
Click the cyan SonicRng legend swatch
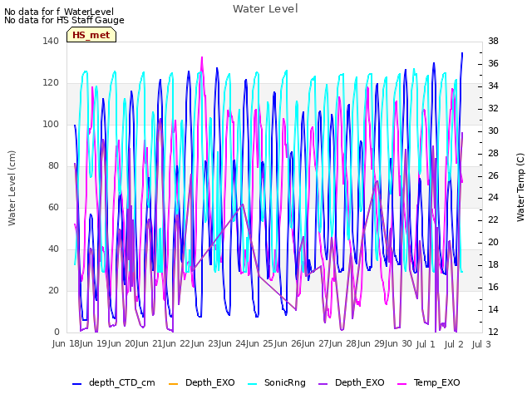pyautogui.click(x=253, y=384)
